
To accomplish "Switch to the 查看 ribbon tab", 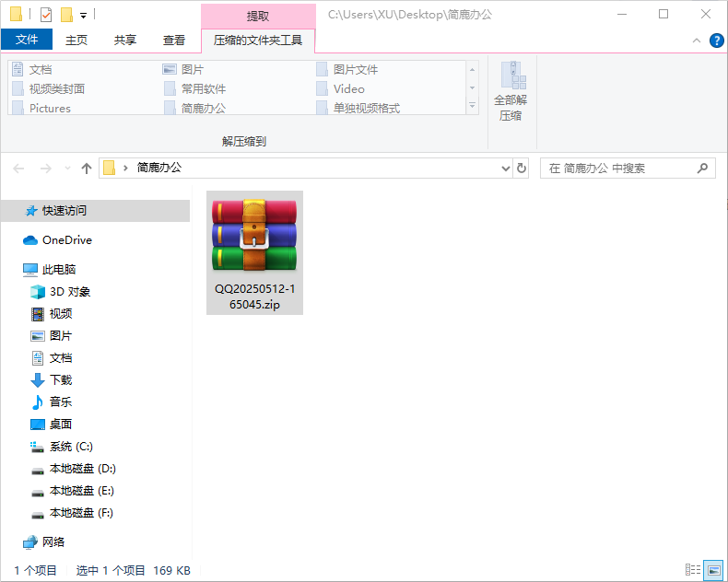I will pos(174,40).
